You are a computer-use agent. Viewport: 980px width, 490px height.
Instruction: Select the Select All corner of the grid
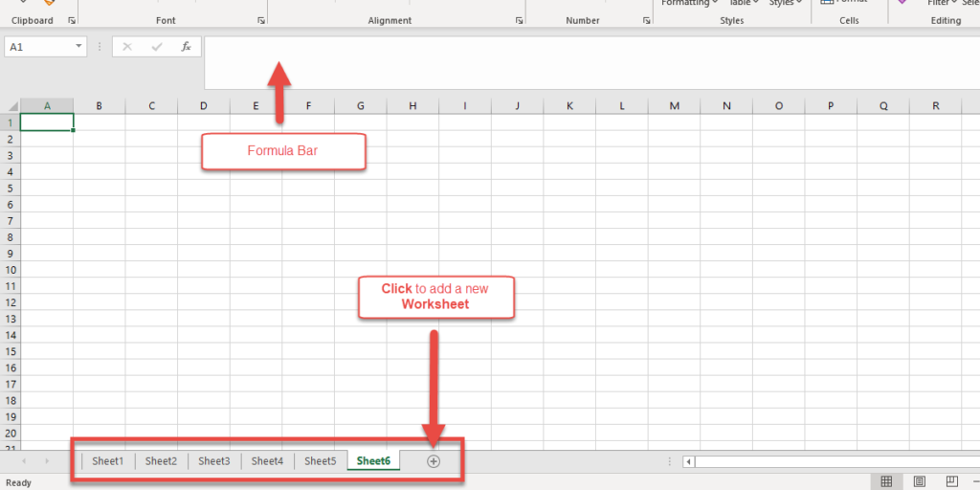click(10, 106)
